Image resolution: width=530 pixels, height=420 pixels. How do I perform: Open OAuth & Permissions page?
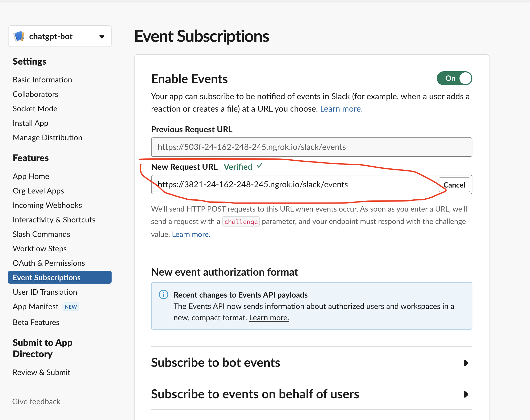coord(49,263)
